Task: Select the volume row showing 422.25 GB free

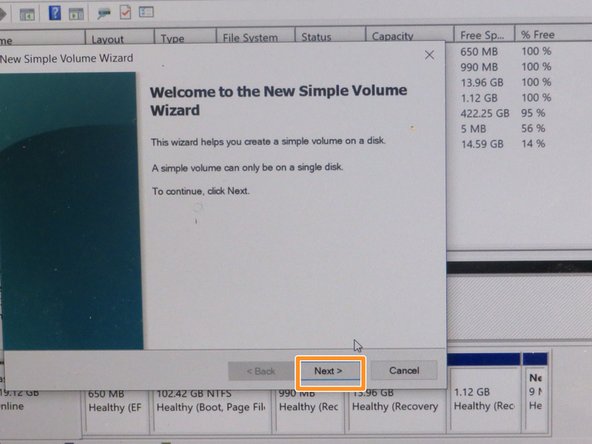Action: click(x=519, y=113)
